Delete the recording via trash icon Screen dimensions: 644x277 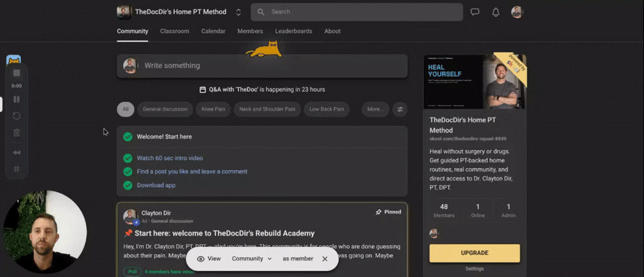(x=16, y=133)
